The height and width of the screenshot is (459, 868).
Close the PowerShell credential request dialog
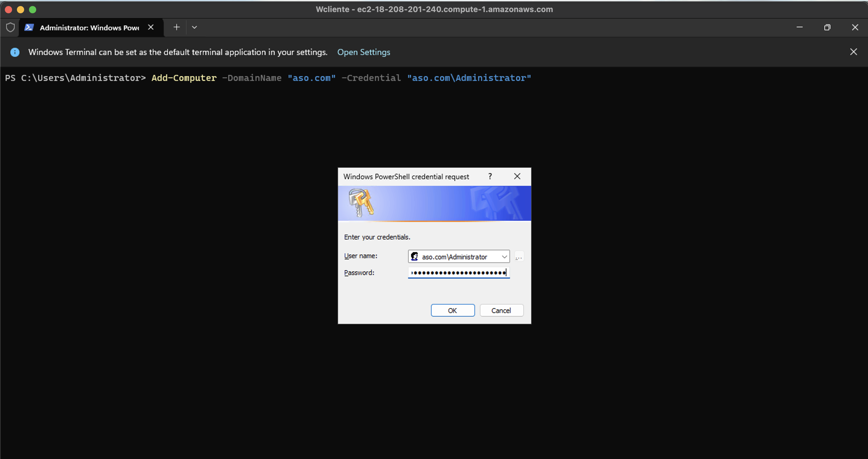tap(517, 176)
